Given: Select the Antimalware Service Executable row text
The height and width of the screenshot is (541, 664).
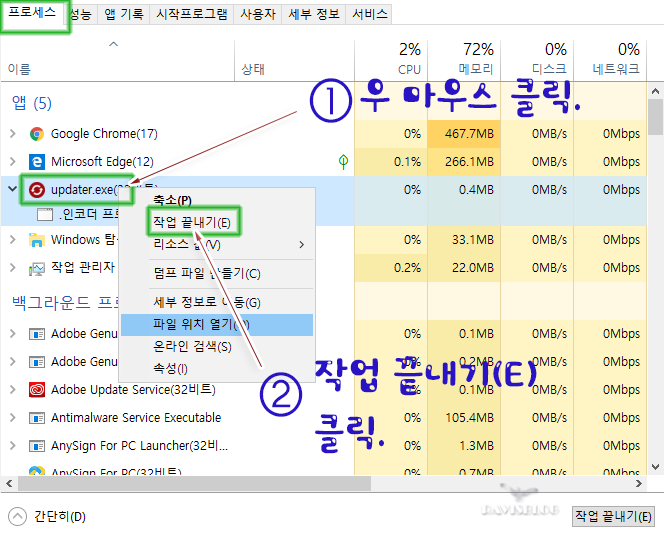Looking at the screenshot, I should point(136,418).
